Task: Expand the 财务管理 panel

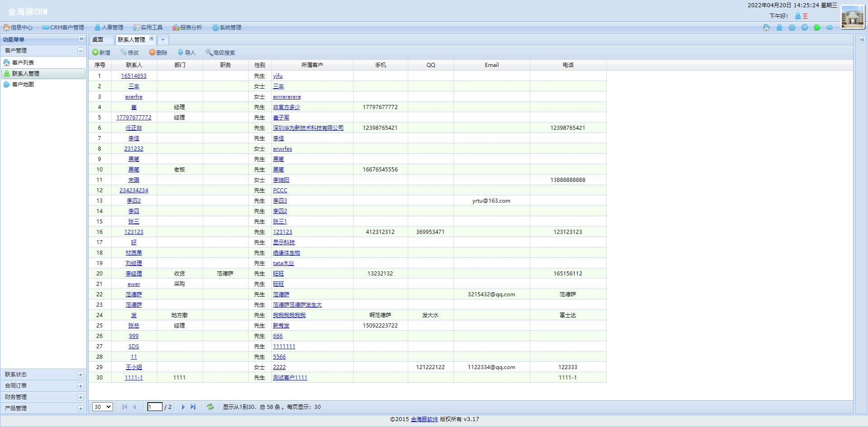Action: coord(80,397)
